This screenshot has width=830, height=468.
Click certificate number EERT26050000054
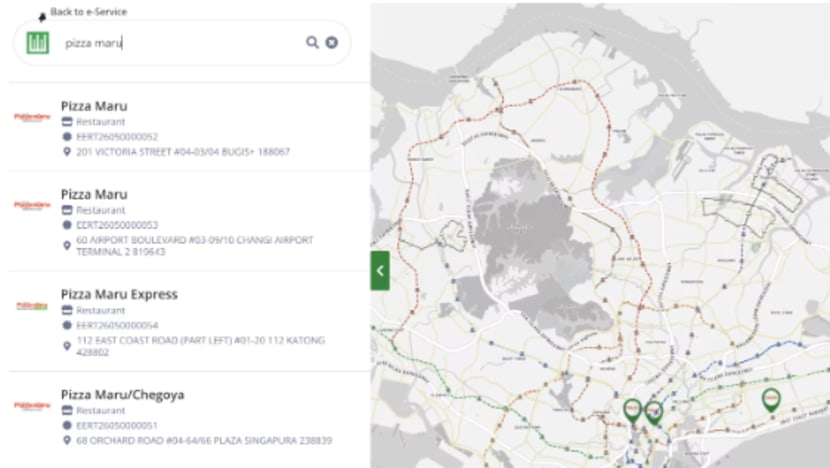click(117, 325)
